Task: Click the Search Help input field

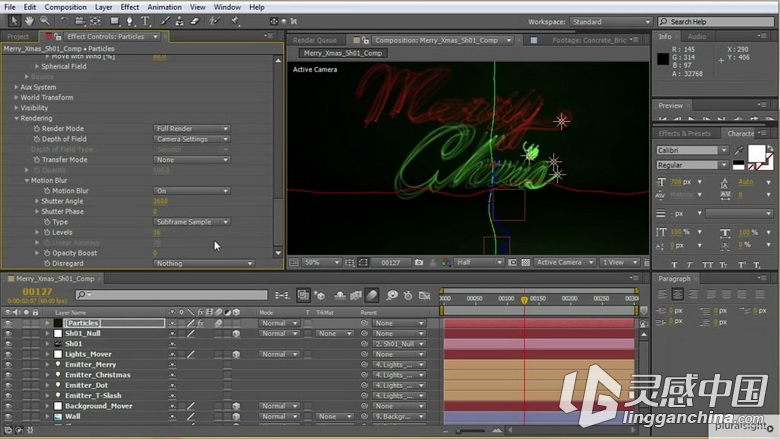Action: (716, 22)
